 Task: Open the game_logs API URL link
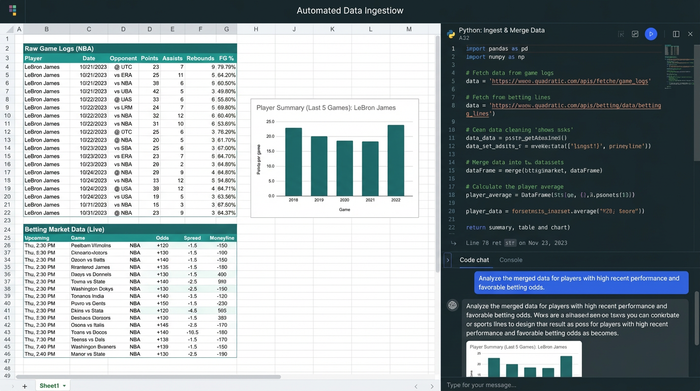point(571,81)
